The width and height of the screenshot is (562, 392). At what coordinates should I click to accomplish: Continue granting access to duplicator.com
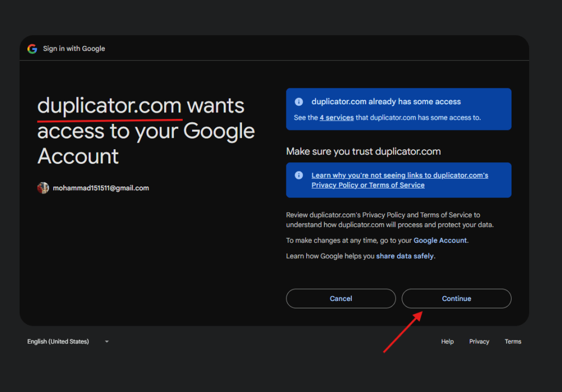(456, 299)
